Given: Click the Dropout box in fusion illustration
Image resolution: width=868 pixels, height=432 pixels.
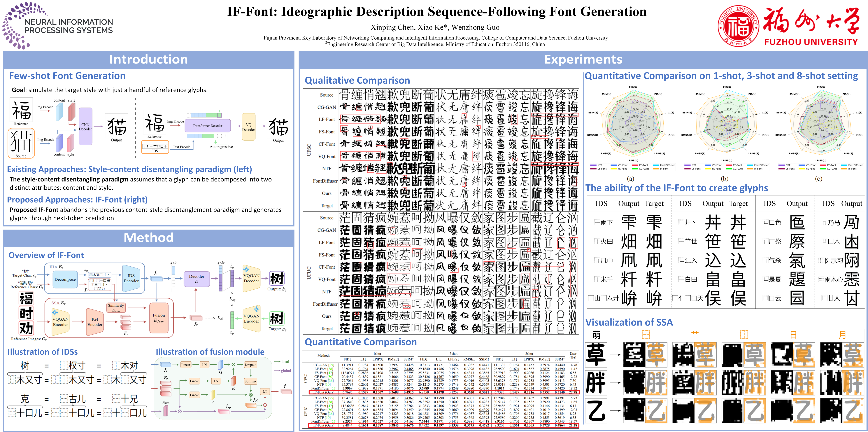Looking at the screenshot, I should point(250,365).
